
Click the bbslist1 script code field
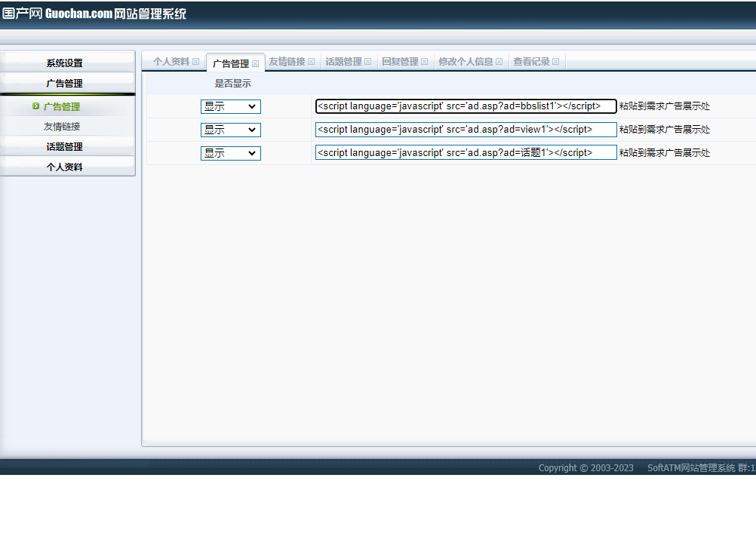(466, 106)
